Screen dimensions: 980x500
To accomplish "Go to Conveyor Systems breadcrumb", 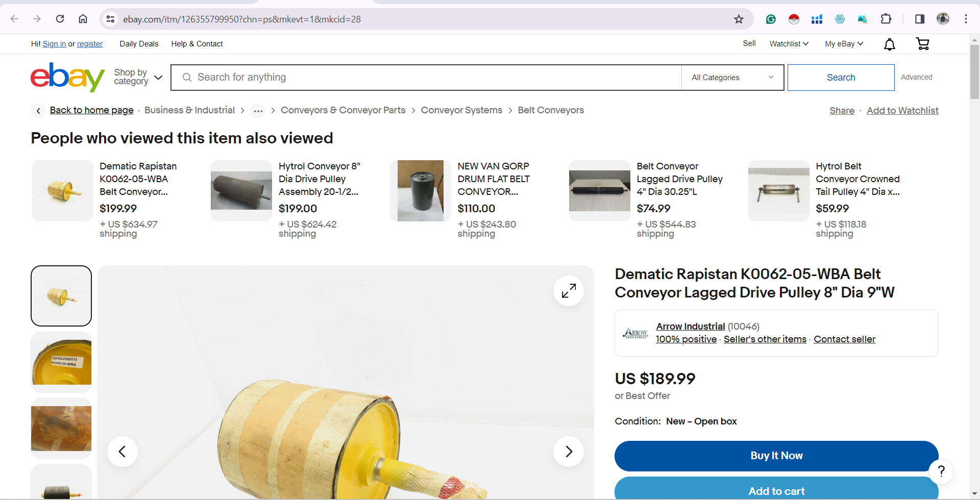I will [461, 110].
